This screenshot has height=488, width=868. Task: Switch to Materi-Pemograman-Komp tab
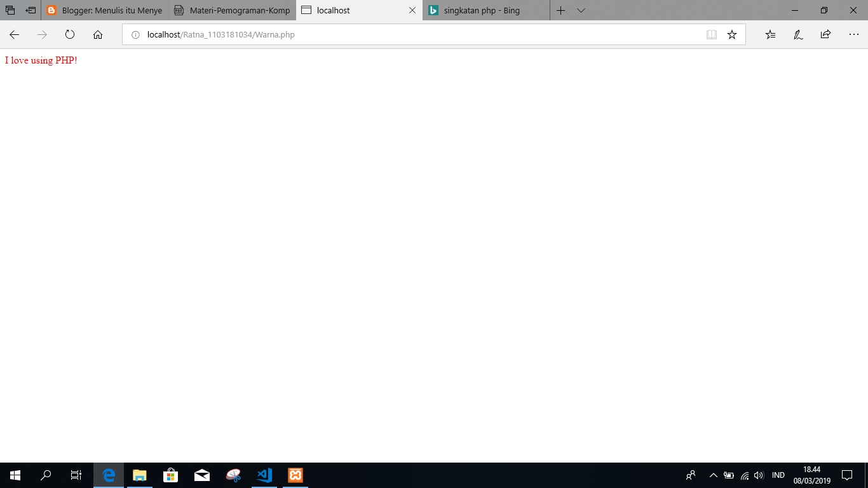click(233, 10)
